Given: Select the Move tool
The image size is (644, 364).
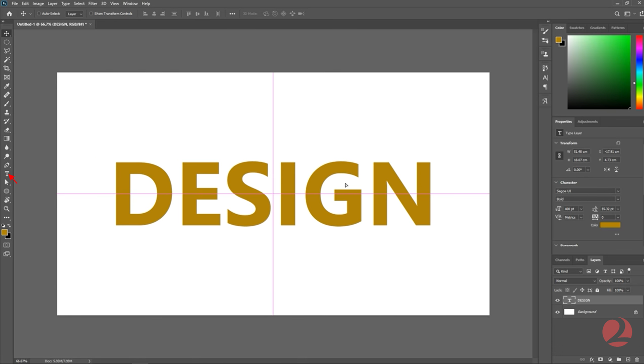Looking at the screenshot, I should coord(7,33).
